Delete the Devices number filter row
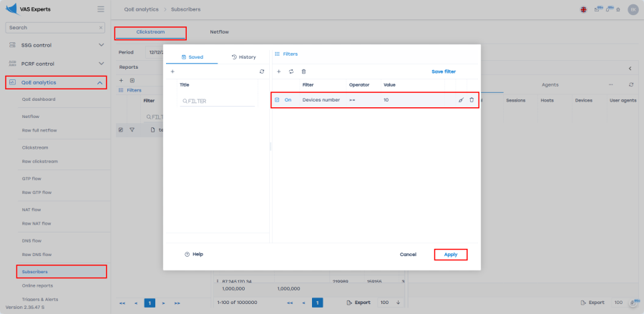 tap(472, 100)
